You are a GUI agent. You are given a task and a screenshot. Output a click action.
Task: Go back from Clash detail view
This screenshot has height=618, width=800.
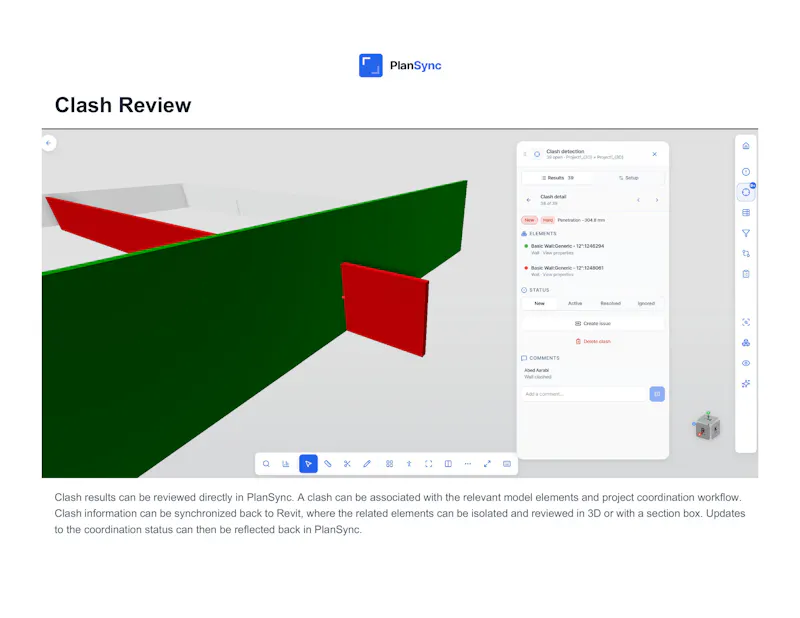[x=529, y=200]
